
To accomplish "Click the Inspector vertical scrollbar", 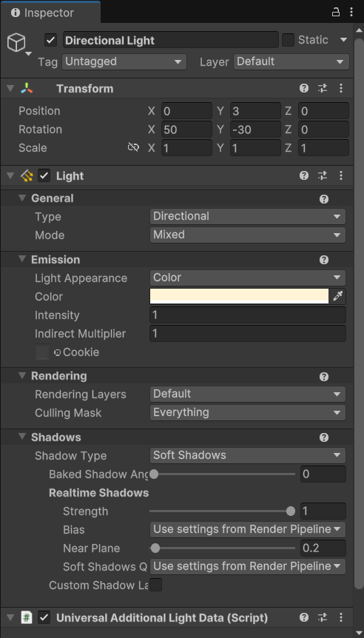I will (x=359, y=313).
